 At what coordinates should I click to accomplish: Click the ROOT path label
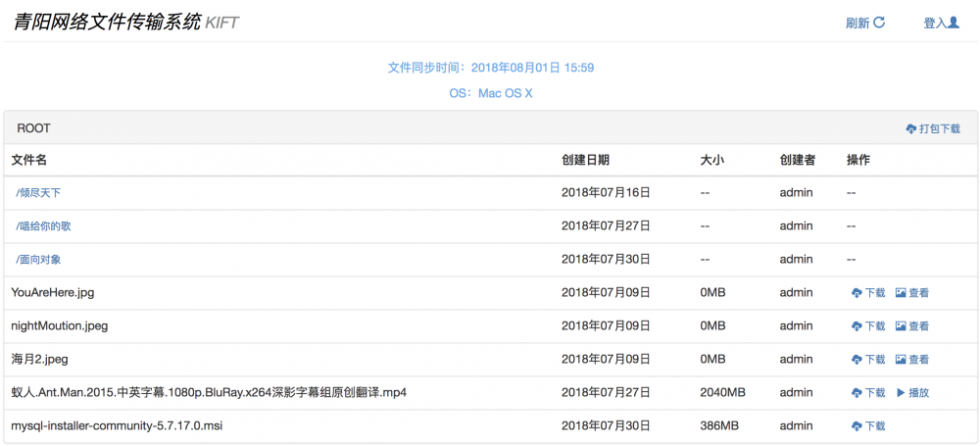(x=34, y=128)
